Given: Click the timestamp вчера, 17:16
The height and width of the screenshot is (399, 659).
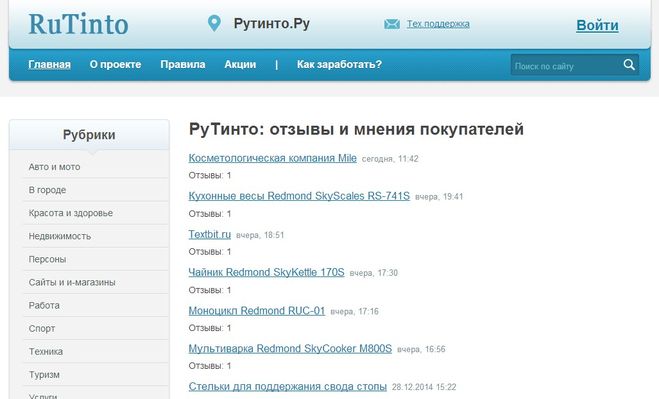Looking at the screenshot, I should point(354,312).
